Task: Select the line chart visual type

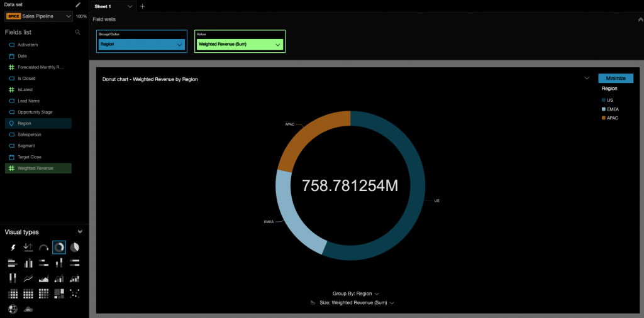Action: (x=28, y=278)
